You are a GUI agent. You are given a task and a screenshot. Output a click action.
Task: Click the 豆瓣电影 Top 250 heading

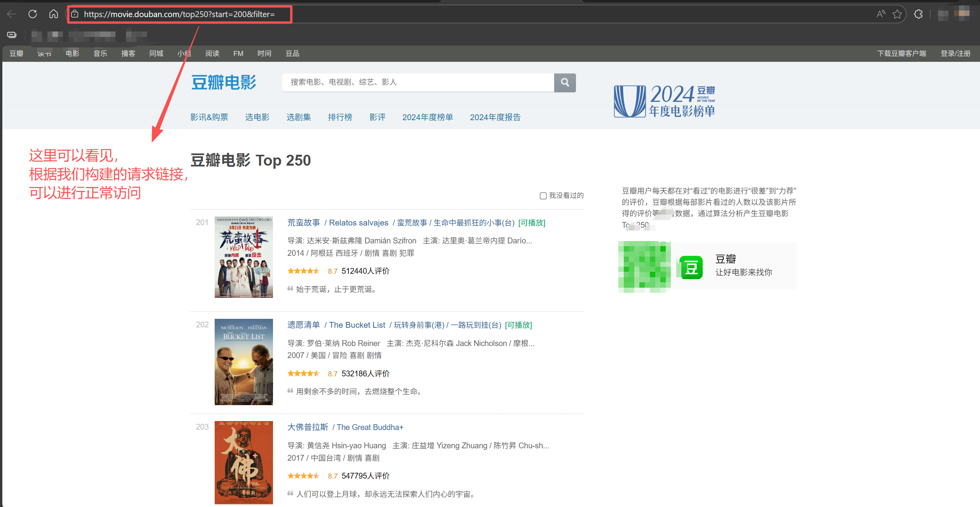pyautogui.click(x=251, y=160)
